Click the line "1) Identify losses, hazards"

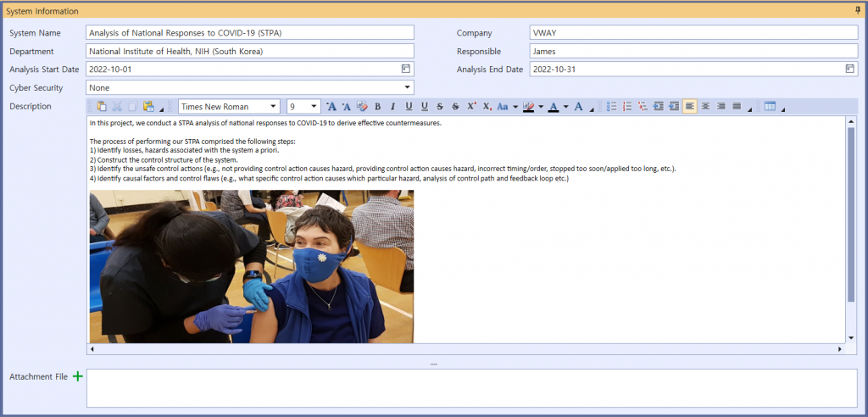point(186,150)
